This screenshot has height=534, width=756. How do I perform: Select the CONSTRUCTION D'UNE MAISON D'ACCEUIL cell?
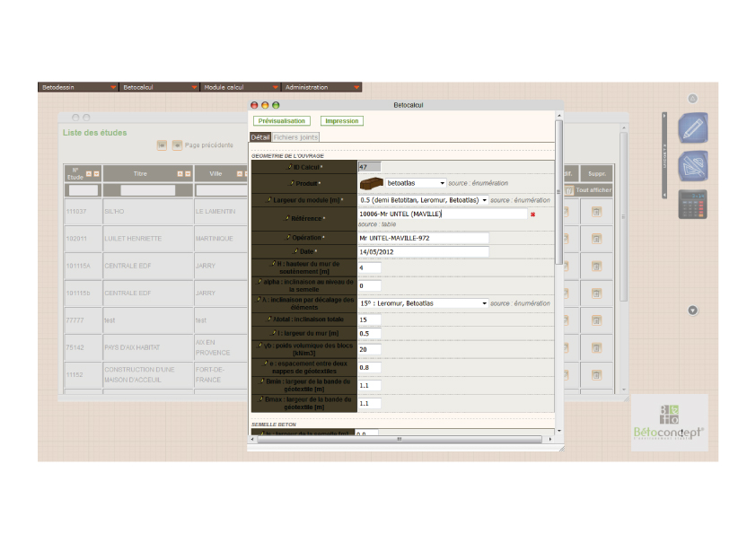click(x=148, y=374)
